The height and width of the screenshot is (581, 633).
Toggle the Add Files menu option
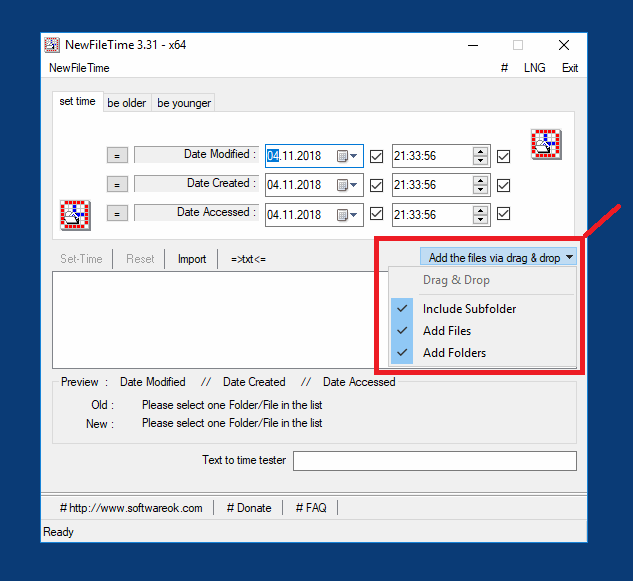482,331
